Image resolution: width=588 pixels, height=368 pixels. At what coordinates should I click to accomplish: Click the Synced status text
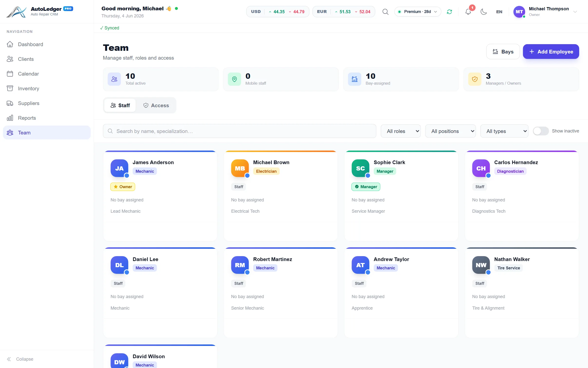point(110,28)
